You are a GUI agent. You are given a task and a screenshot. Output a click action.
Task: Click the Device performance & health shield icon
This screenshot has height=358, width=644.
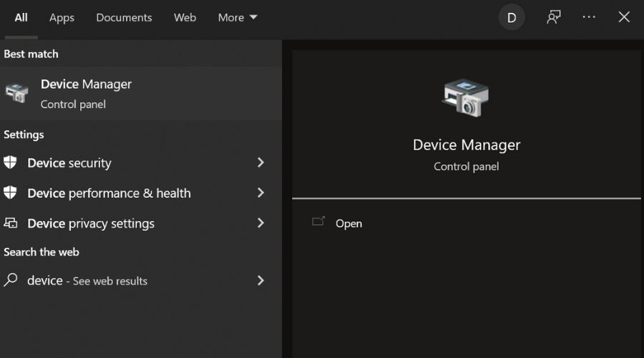(x=11, y=193)
